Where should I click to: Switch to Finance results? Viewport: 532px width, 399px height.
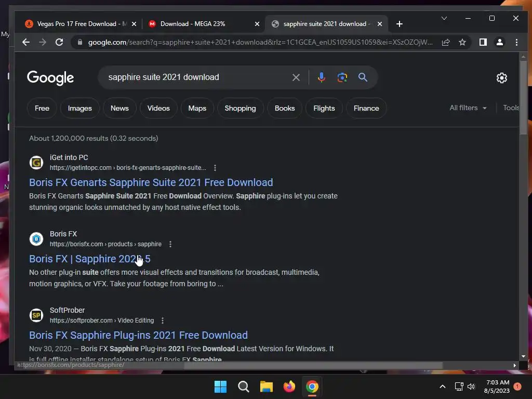coord(366,108)
